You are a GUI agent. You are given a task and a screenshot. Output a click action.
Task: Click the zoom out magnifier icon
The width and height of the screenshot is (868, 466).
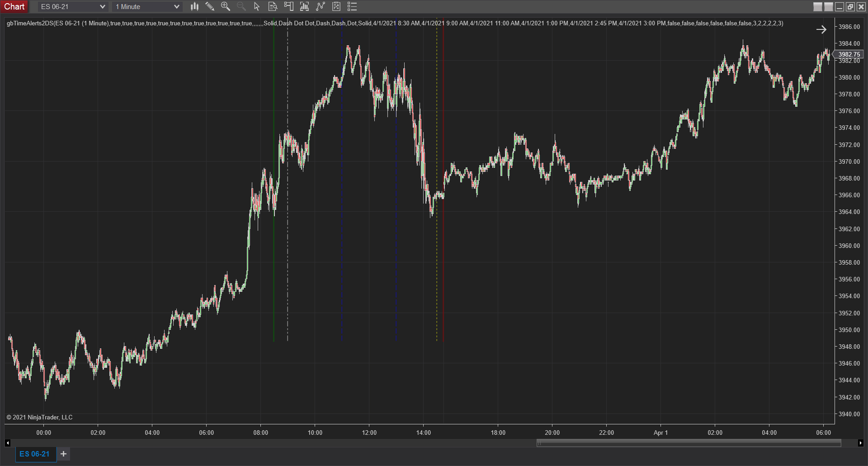(241, 6)
